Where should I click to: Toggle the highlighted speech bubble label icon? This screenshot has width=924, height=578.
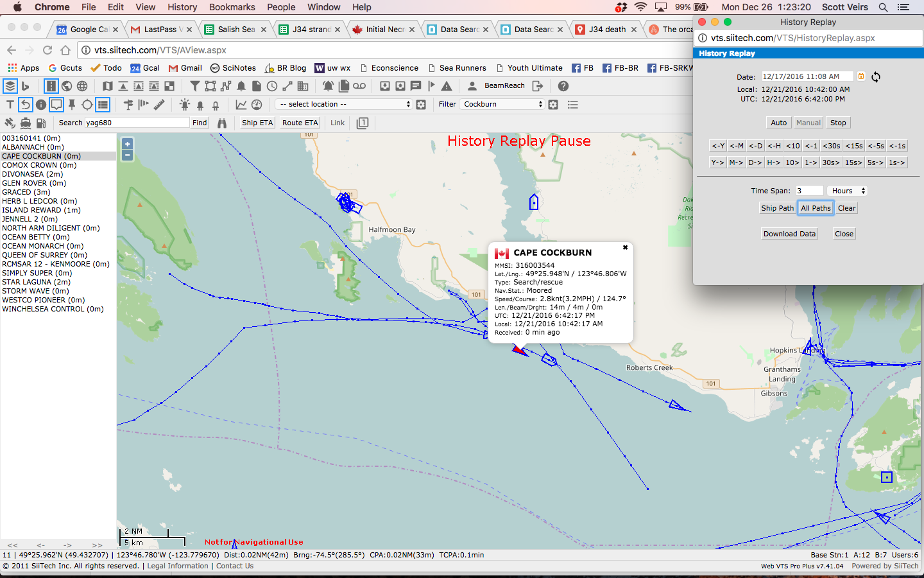click(x=56, y=104)
